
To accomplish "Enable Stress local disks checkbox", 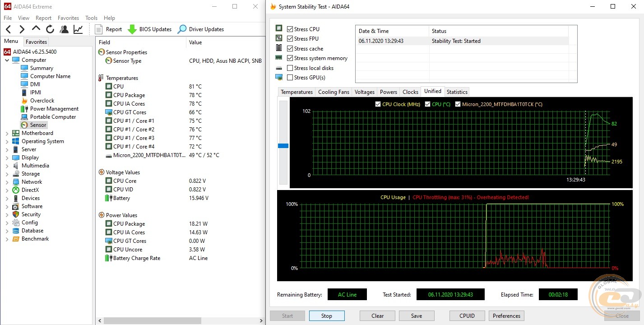I will [x=290, y=68].
